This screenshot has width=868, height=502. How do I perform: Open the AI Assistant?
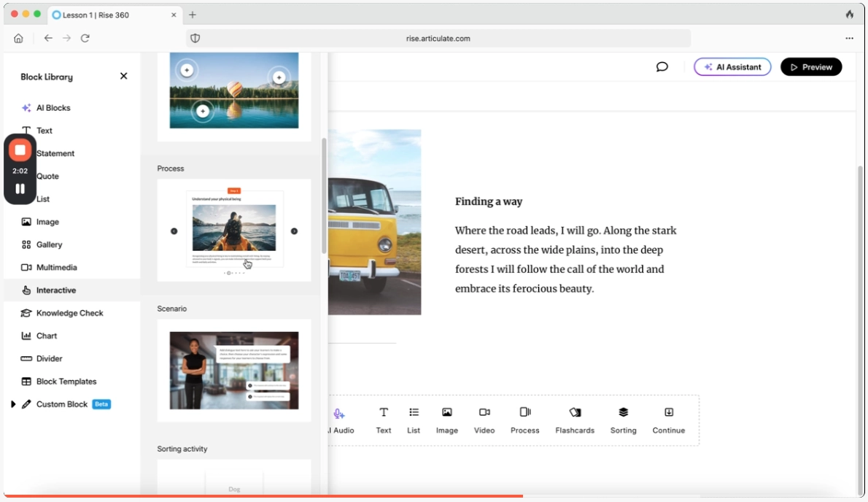pos(732,67)
